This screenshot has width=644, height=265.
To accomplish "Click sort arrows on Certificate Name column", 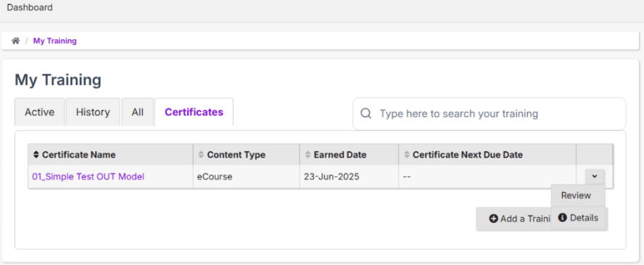I will pyautogui.click(x=36, y=155).
